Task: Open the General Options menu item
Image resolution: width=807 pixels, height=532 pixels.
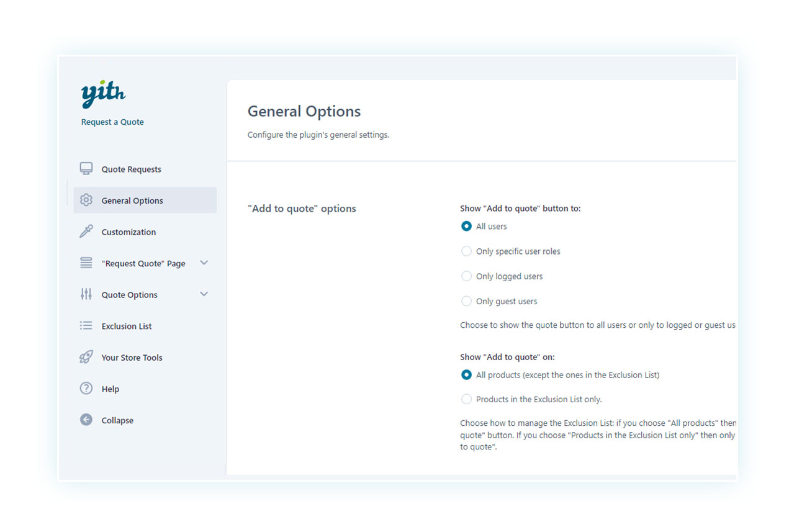Action: click(x=145, y=201)
